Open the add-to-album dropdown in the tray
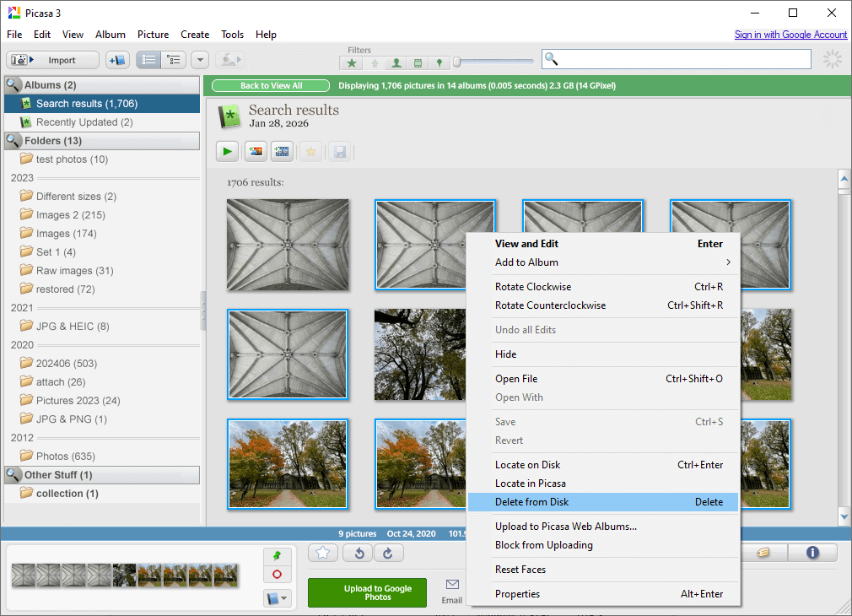 277,598
